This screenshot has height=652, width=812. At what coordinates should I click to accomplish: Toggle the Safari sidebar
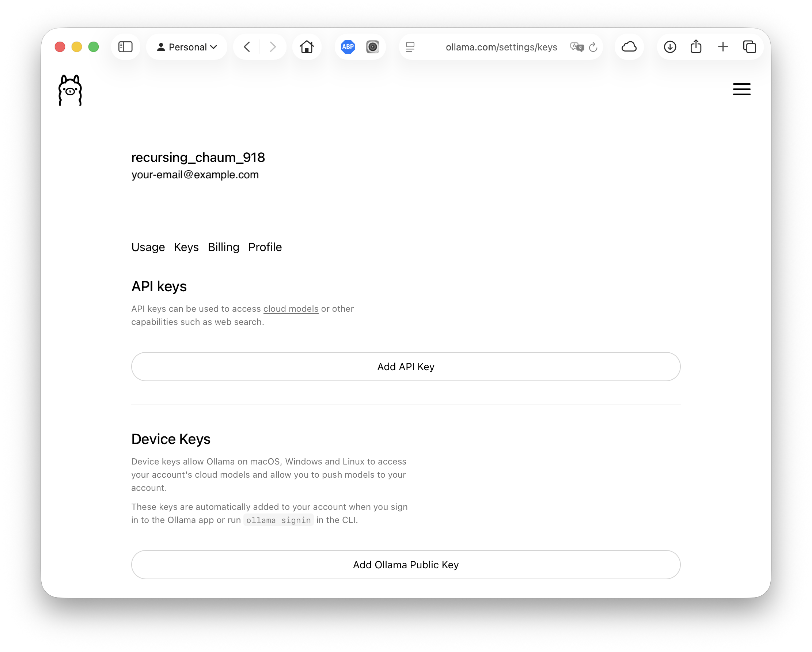tap(125, 47)
